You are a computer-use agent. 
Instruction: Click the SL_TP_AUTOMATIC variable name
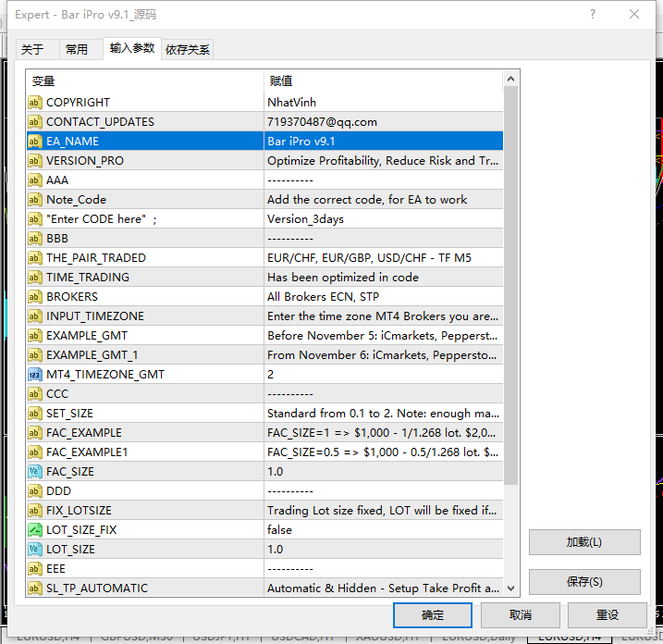pyautogui.click(x=97, y=588)
